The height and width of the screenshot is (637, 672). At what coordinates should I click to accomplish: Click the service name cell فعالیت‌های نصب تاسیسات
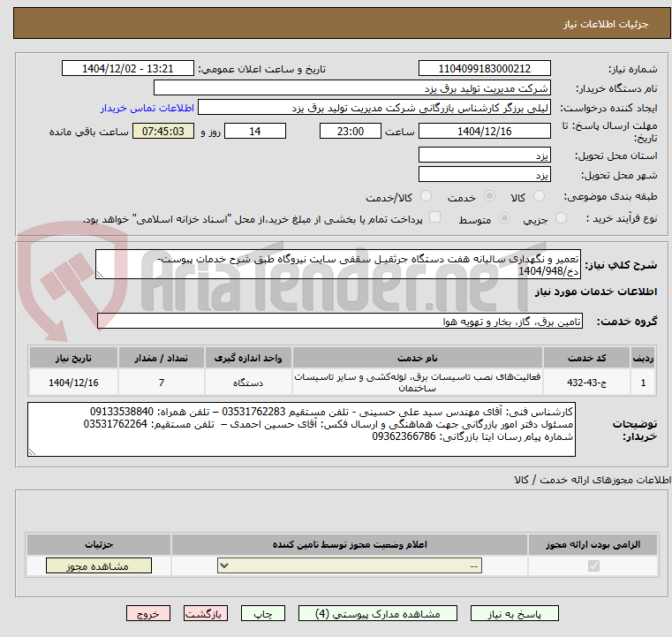pos(417,383)
